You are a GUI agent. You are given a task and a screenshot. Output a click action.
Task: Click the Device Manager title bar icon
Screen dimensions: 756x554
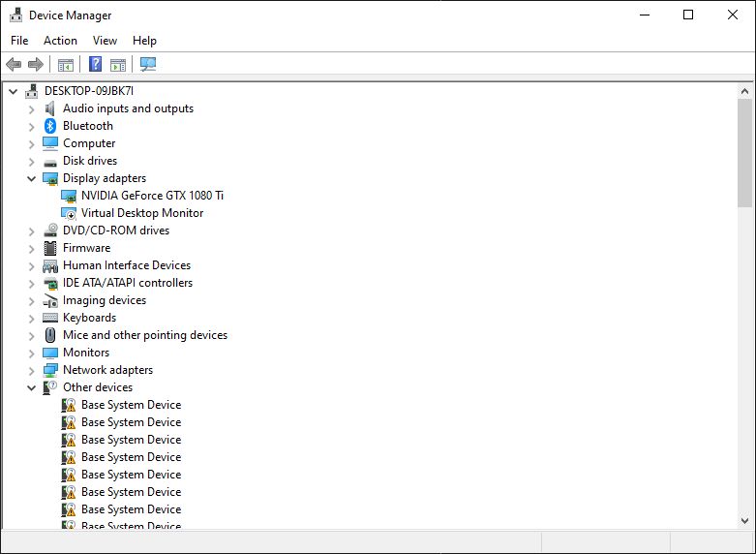(15, 15)
